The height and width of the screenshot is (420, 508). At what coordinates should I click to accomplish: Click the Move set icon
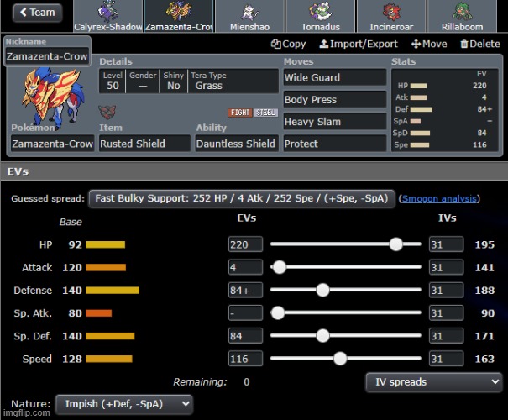[x=416, y=44]
